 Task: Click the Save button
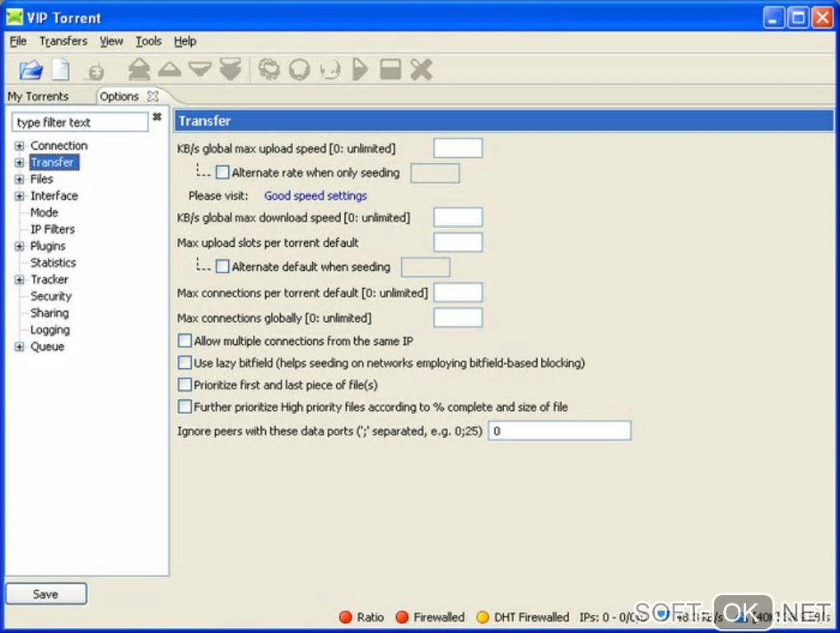point(46,594)
